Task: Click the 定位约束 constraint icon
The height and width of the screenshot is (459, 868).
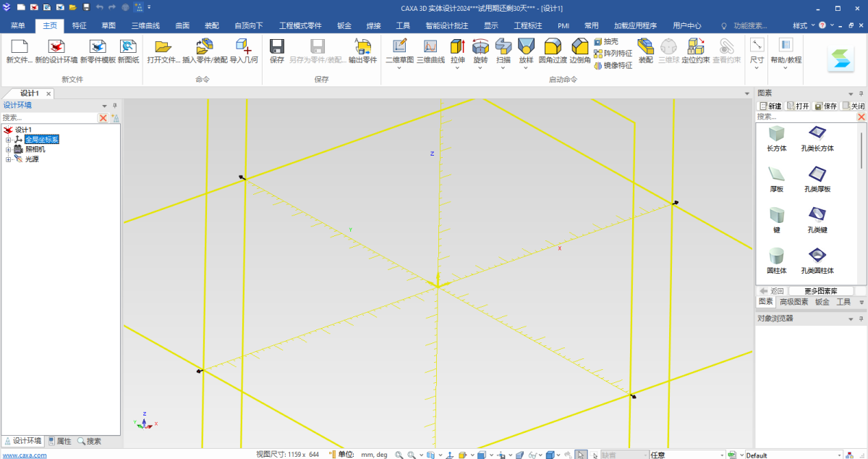Action: 694,51
